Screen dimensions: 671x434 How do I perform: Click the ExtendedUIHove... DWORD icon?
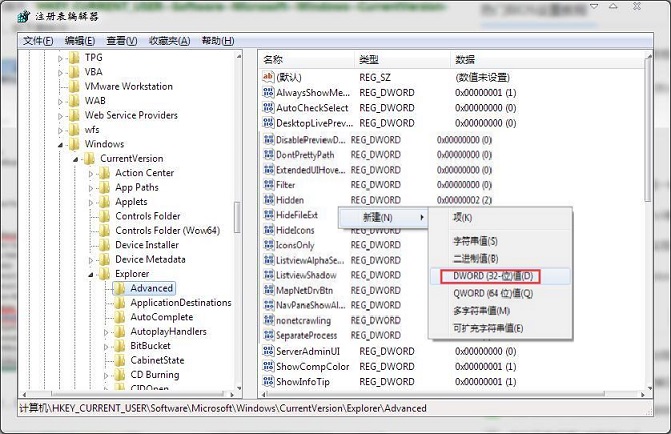pos(269,170)
